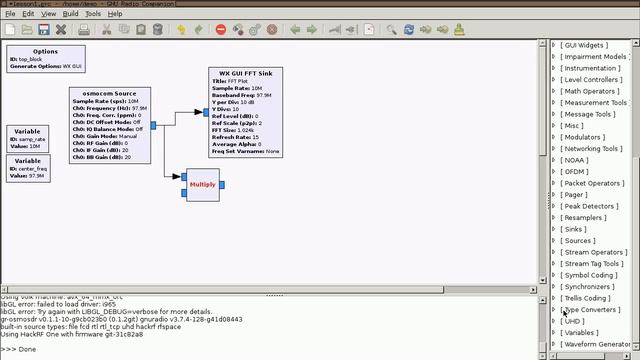Expand the Math Operators category arrow
The height and width of the screenshot is (360, 640).
554,91
